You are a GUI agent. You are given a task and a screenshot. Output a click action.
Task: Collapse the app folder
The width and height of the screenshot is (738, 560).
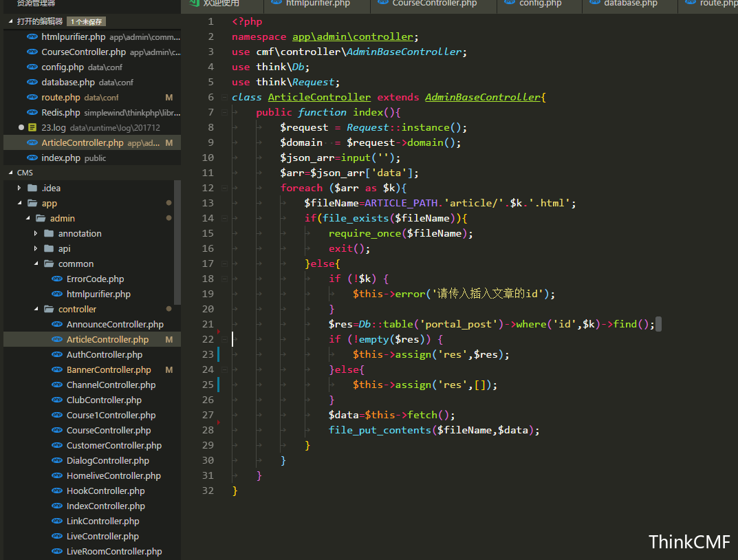tap(19, 203)
